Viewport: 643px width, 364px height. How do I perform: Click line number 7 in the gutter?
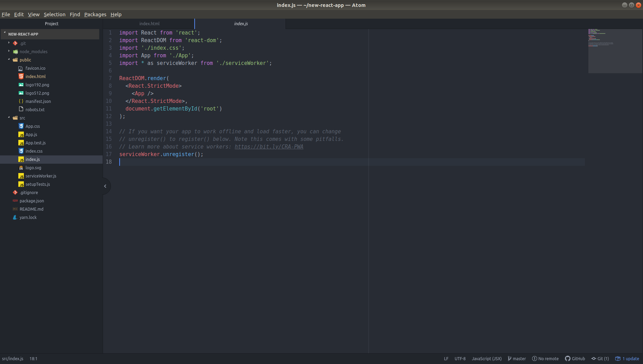(x=110, y=78)
